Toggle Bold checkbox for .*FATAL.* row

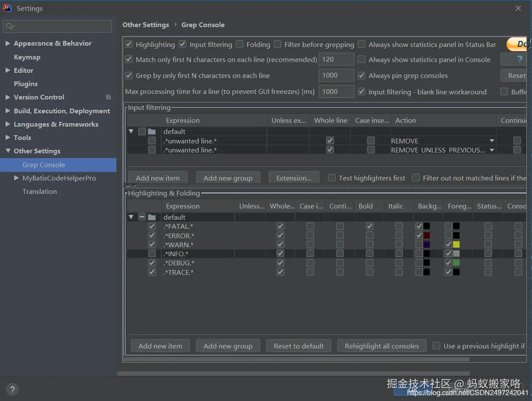tap(369, 226)
